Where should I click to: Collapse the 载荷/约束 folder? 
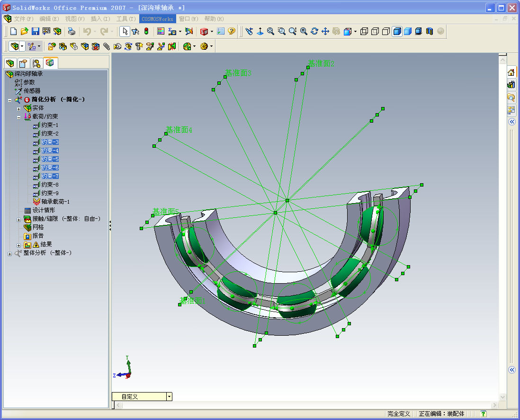point(18,117)
